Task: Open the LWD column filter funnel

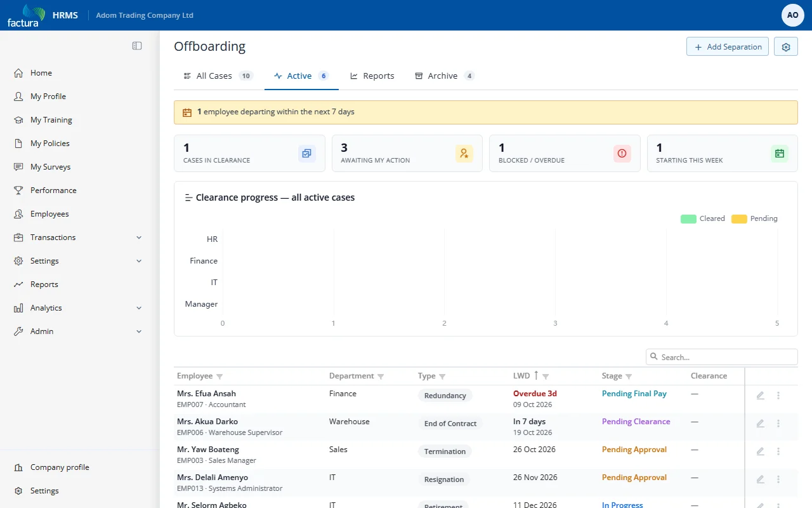Action: tap(546, 377)
